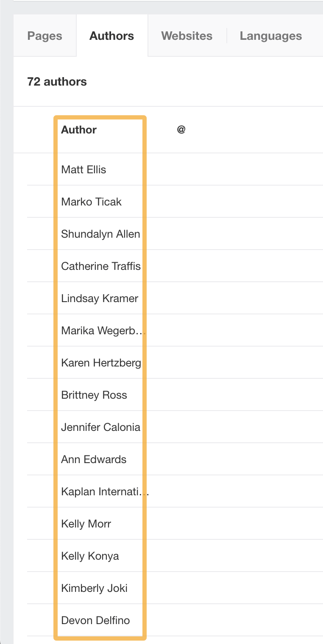This screenshot has height=644, width=323.
Task: Open the Languages tab
Action: tap(270, 36)
